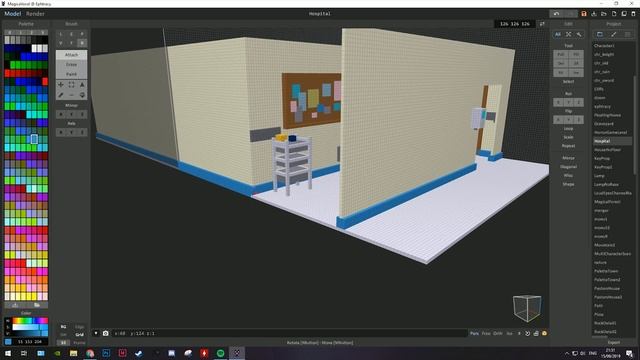
Task: Expand the Diagonal section in Edit panel
Action: point(568,167)
